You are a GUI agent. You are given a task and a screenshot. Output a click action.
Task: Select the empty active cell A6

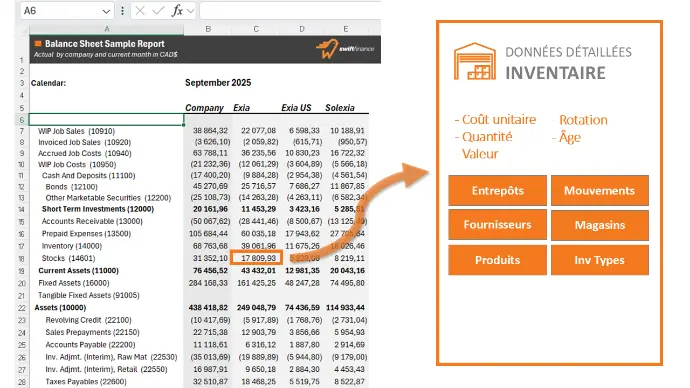(x=106, y=119)
